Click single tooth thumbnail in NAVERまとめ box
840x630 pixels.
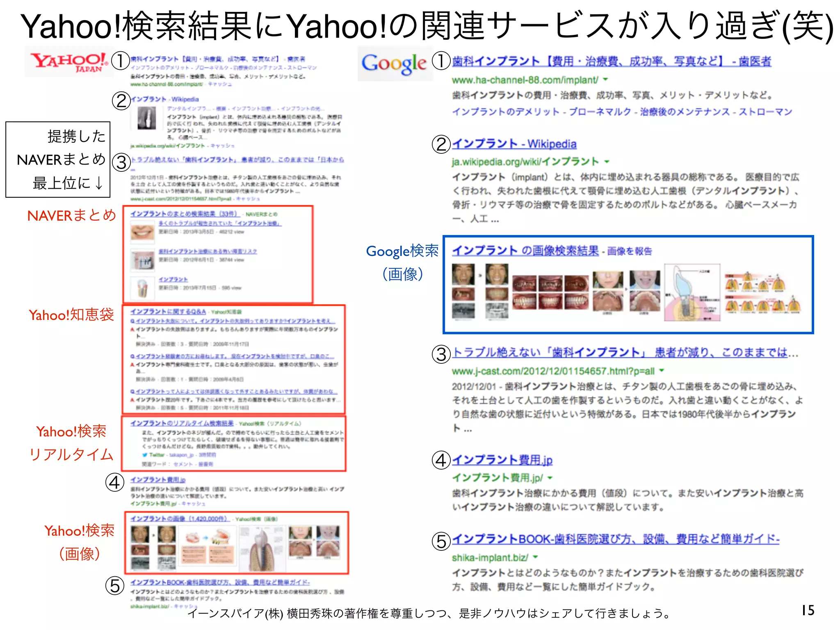click(x=142, y=288)
